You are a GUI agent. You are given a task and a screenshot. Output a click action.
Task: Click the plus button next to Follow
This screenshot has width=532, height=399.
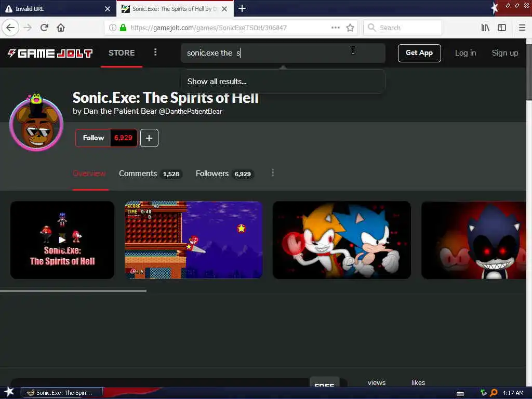point(149,138)
